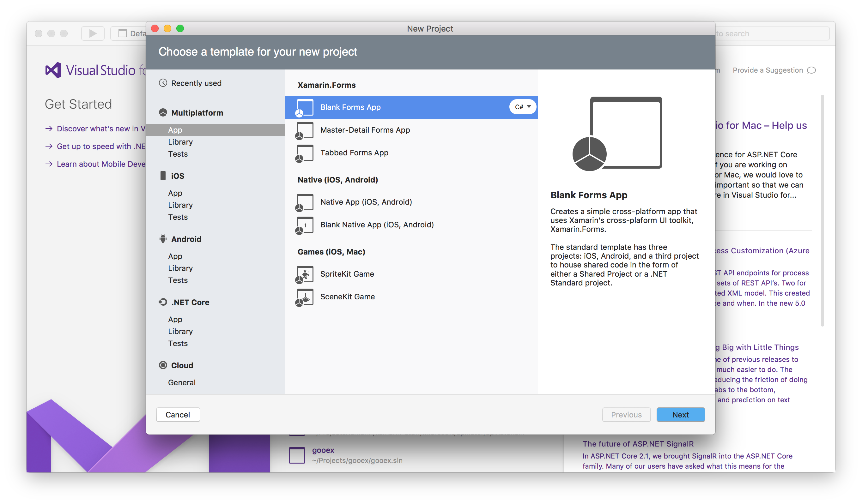Click the gooex solution icon in background
The image size is (862, 504).
click(x=297, y=455)
